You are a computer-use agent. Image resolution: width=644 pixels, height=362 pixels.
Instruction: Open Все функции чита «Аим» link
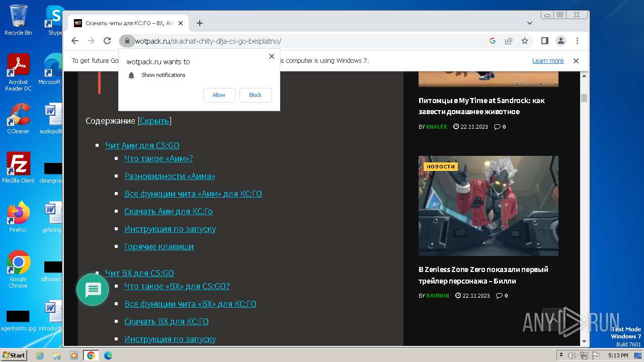[193, 194]
